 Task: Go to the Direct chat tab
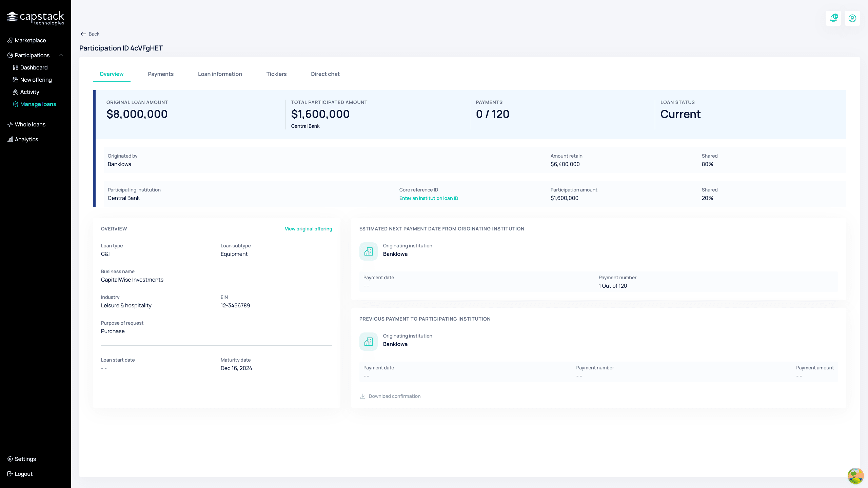point(325,74)
